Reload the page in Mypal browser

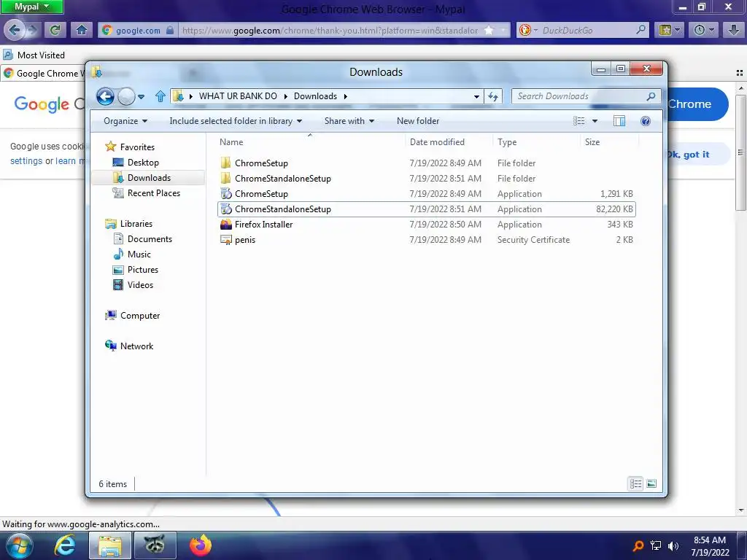pos(55,30)
